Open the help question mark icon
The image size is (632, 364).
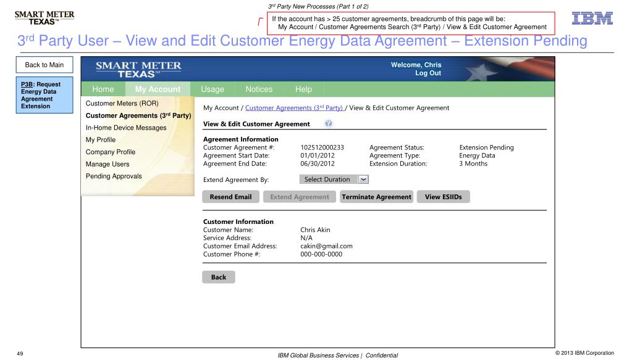[329, 123]
